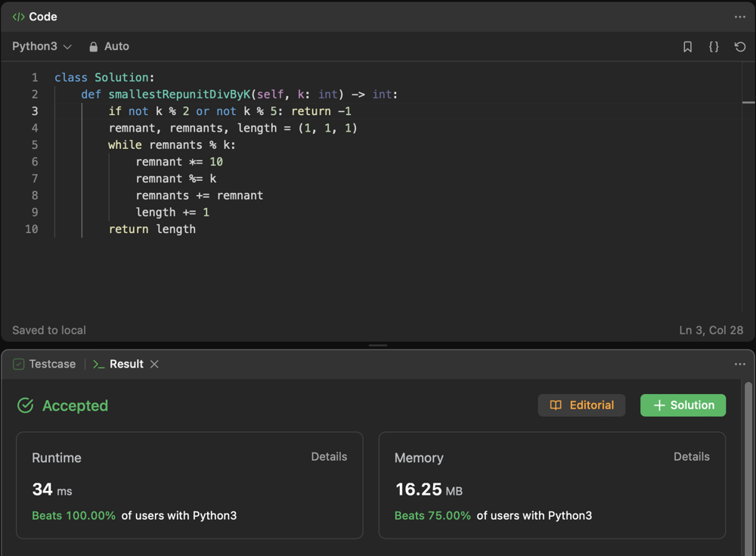The image size is (756, 556).
Task: Open the Editorial button
Action: [581, 405]
